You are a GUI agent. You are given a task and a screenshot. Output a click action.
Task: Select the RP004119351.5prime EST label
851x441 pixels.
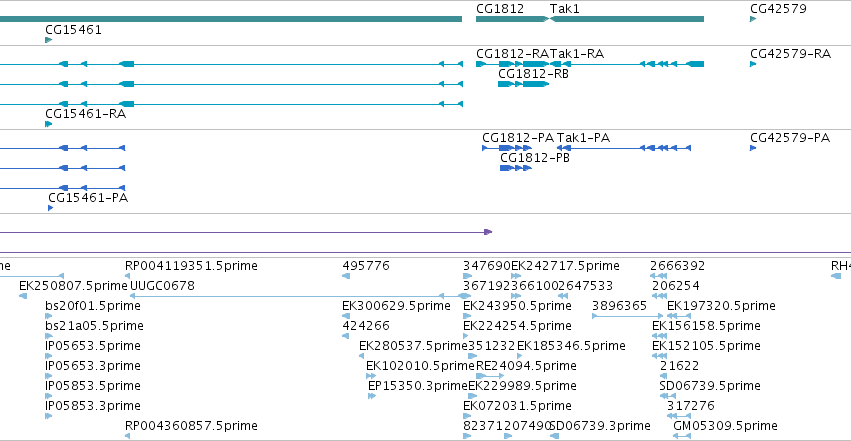(191, 266)
